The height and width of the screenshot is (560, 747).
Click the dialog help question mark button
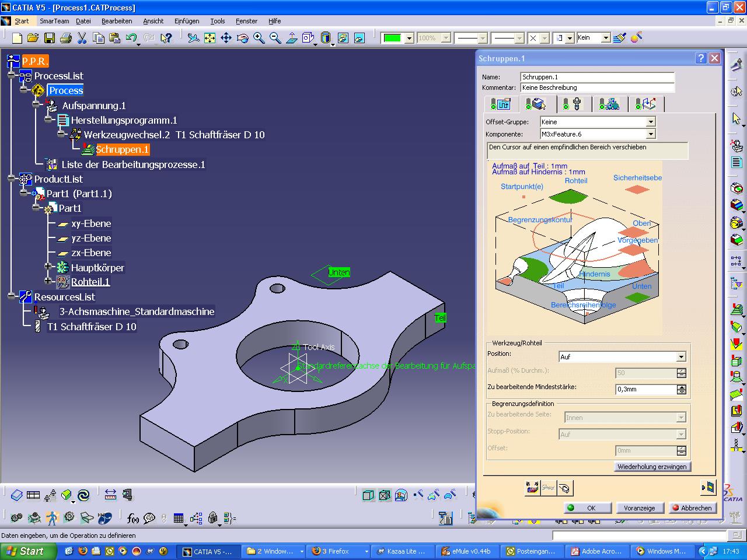701,58
